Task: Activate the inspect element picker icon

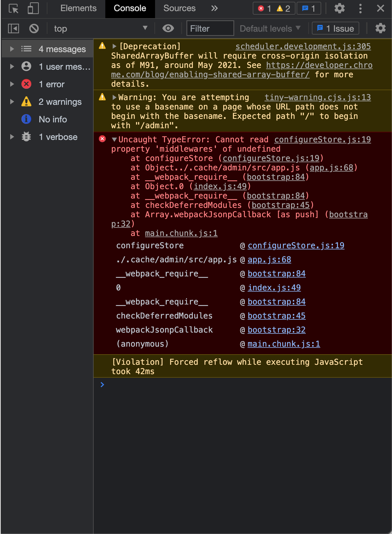Action: point(13,8)
